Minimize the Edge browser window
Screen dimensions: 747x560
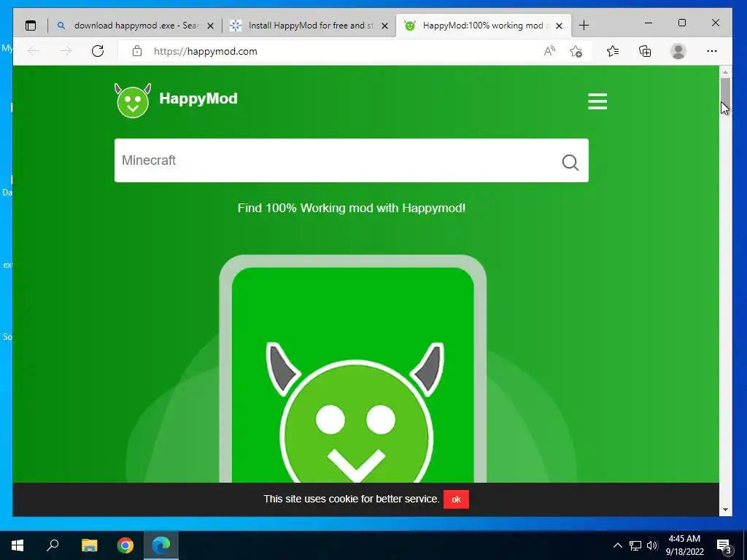[649, 23]
